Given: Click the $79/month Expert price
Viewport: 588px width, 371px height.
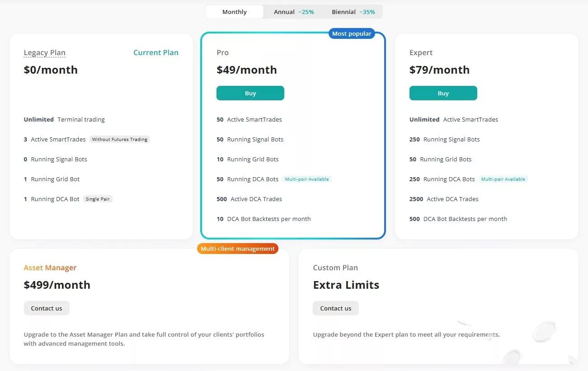Looking at the screenshot, I should click(439, 70).
